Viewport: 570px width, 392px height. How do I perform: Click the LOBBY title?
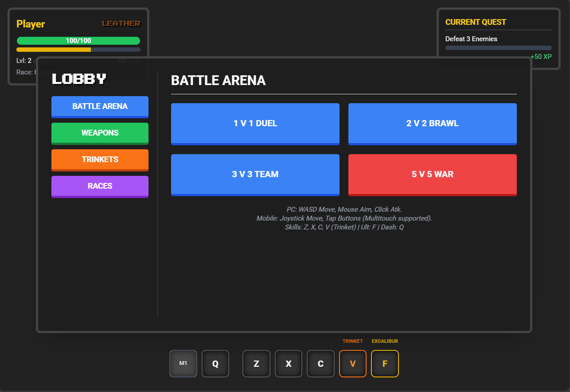coord(79,79)
